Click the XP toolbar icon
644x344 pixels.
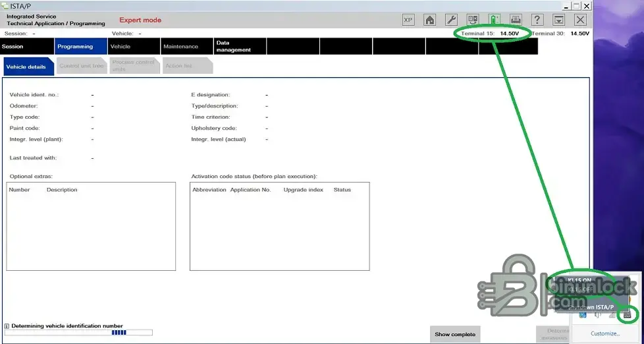tap(408, 20)
